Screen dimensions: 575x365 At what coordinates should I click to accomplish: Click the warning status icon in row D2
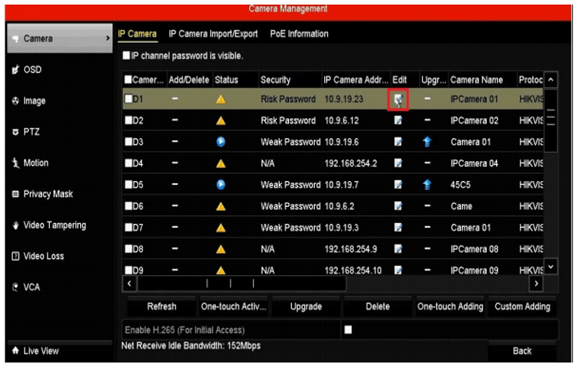click(x=221, y=121)
